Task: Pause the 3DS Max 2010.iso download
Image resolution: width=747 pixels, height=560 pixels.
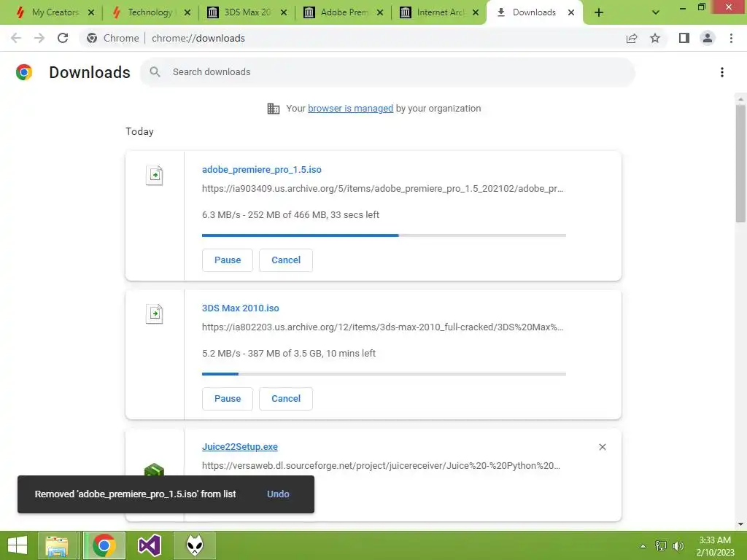Action: [x=228, y=399]
